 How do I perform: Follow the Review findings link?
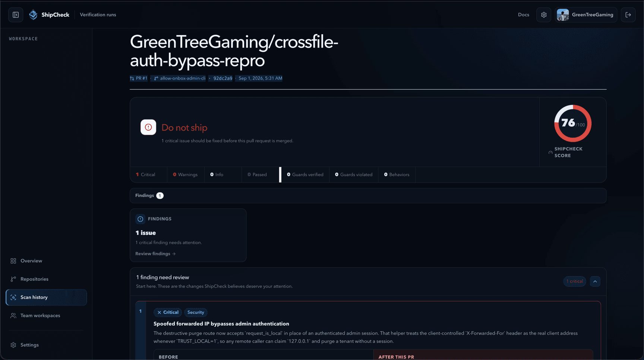pos(155,254)
